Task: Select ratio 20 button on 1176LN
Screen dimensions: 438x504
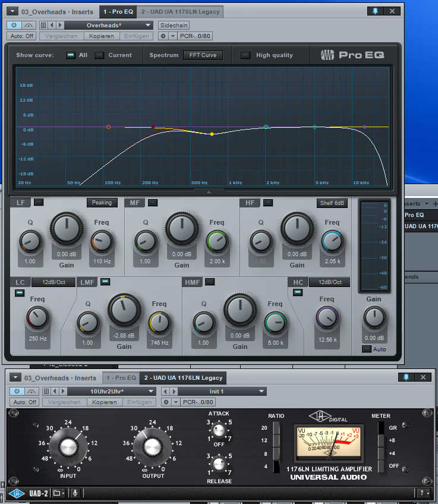Action: point(276,428)
